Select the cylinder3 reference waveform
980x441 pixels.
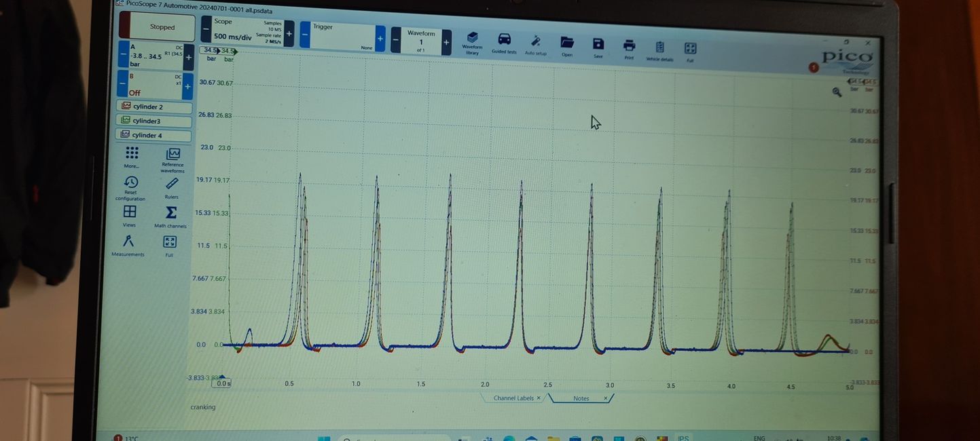tap(153, 121)
